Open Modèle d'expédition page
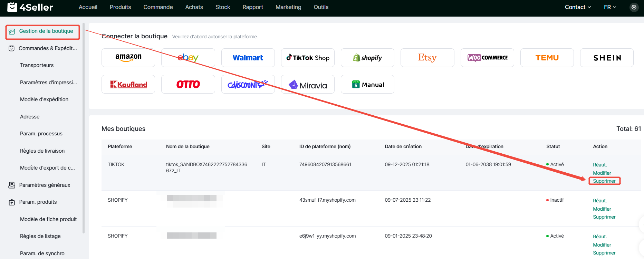Image resolution: width=644 pixels, height=259 pixels. pos(44,99)
